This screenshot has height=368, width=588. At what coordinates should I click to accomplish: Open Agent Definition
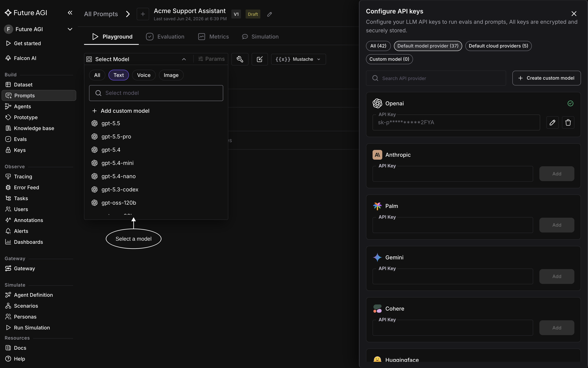coord(29,295)
